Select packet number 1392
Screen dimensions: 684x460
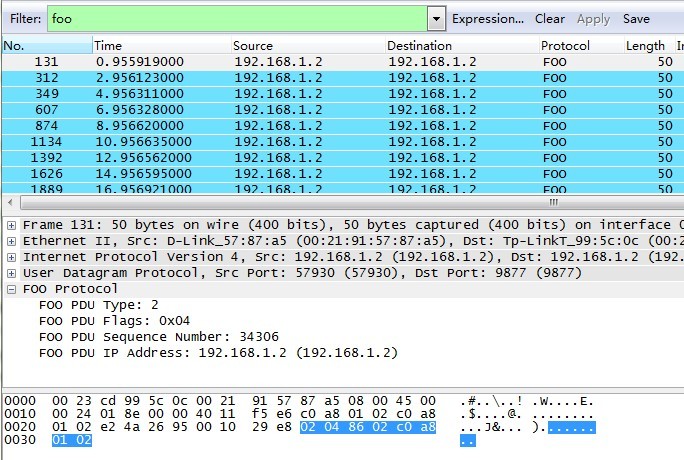342,158
